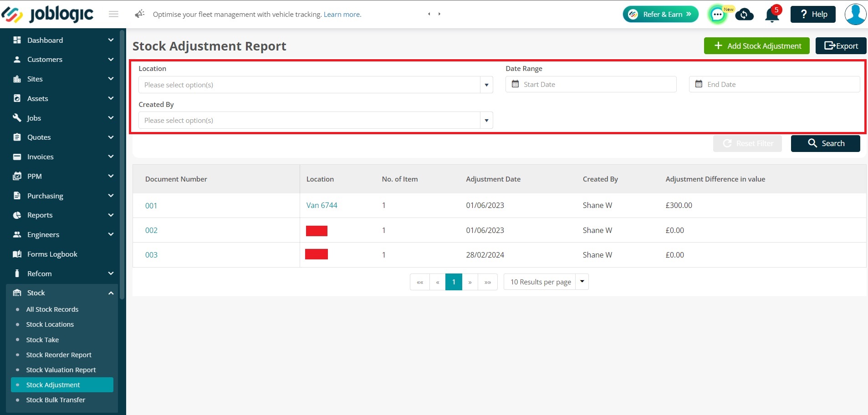Viewport: 868px width, 415px height.
Task: Click the announcement megaphone icon
Action: (x=139, y=14)
